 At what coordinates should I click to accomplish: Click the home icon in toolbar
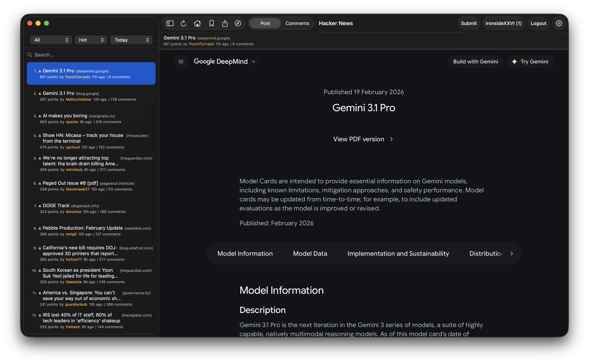pos(197,23)
